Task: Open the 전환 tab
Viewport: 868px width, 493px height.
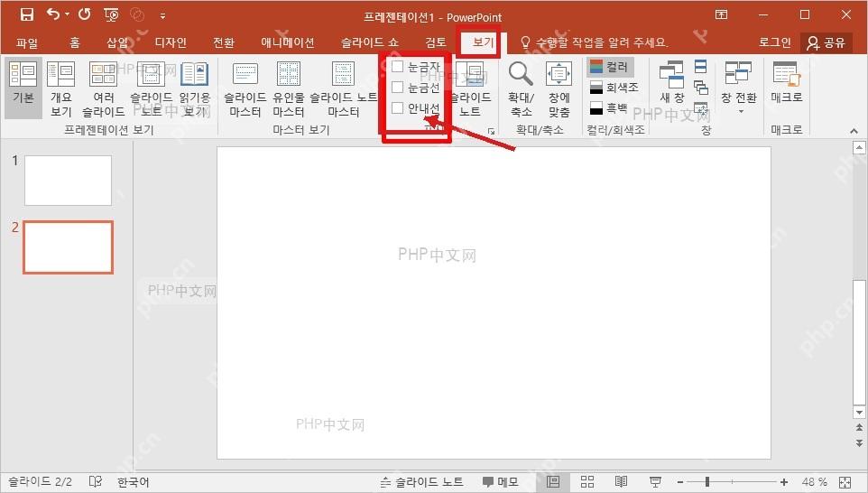Action: point(224,42)
